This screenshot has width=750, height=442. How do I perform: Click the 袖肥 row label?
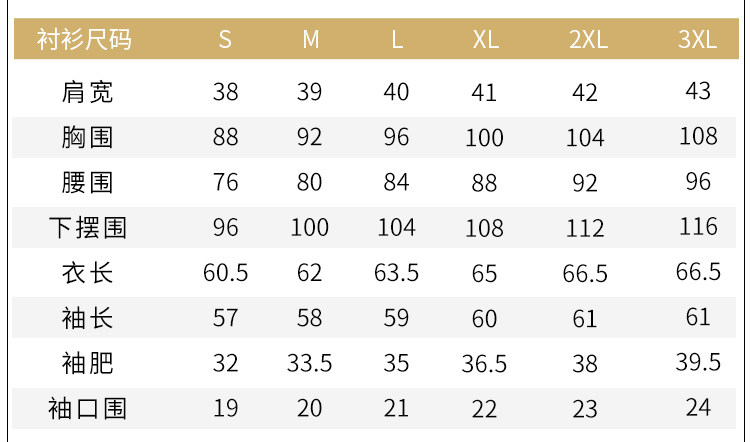click(88, 362)
